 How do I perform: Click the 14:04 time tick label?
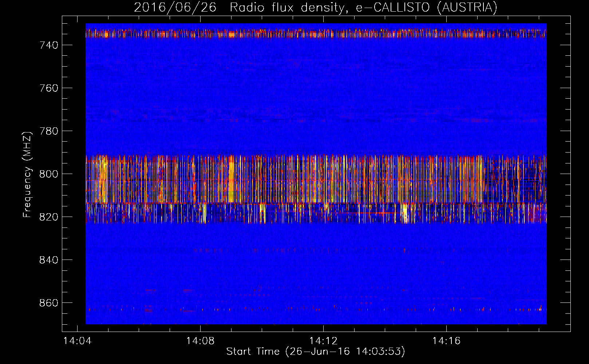coord(77,341)
